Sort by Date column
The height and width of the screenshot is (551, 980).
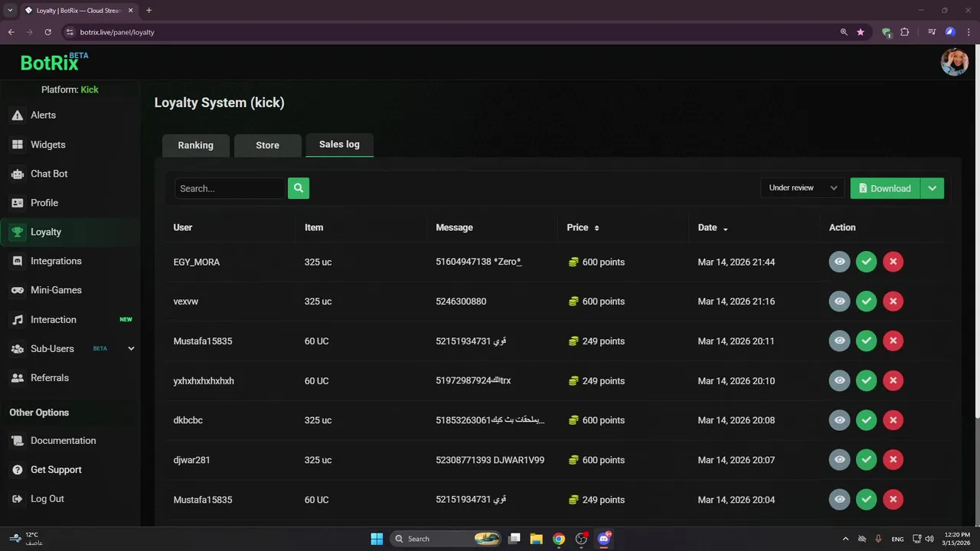(x=713, y=227)
